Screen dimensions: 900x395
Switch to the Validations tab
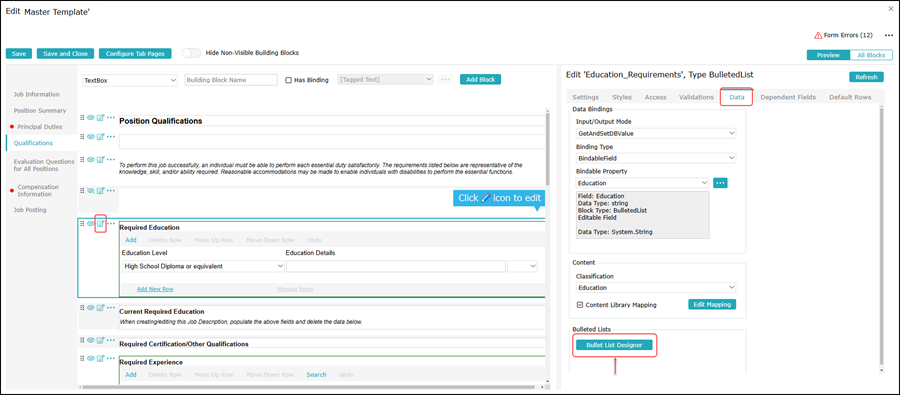click(696, 98)
